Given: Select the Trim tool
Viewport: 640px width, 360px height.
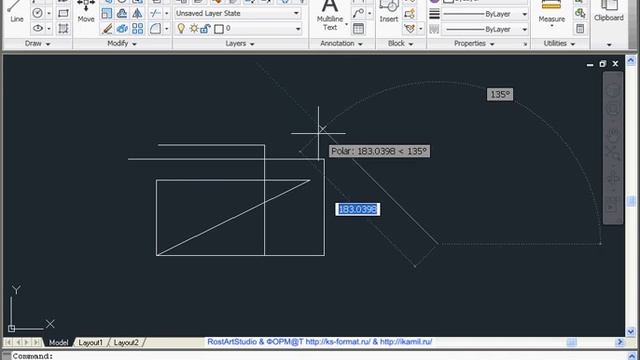Looking at the screenshot, I should tap(155, 13).
